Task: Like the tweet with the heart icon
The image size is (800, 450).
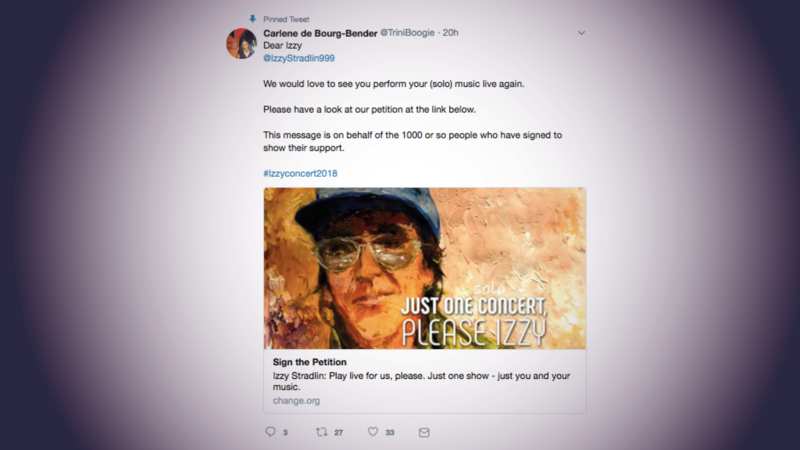Action: [373, 432]
